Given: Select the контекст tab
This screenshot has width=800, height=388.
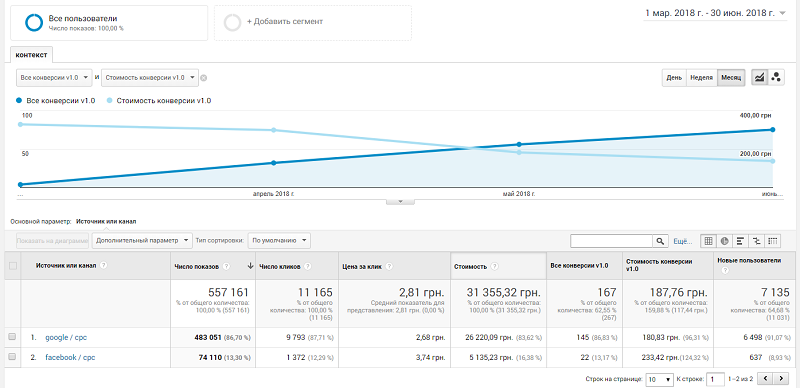Looking at the screenshot, I should tap(31, 55).
